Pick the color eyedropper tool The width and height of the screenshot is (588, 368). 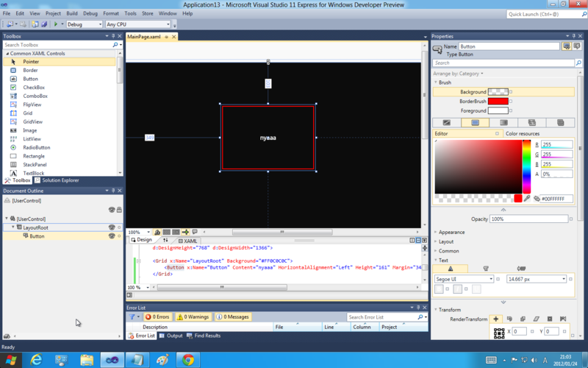pos(527,198)
